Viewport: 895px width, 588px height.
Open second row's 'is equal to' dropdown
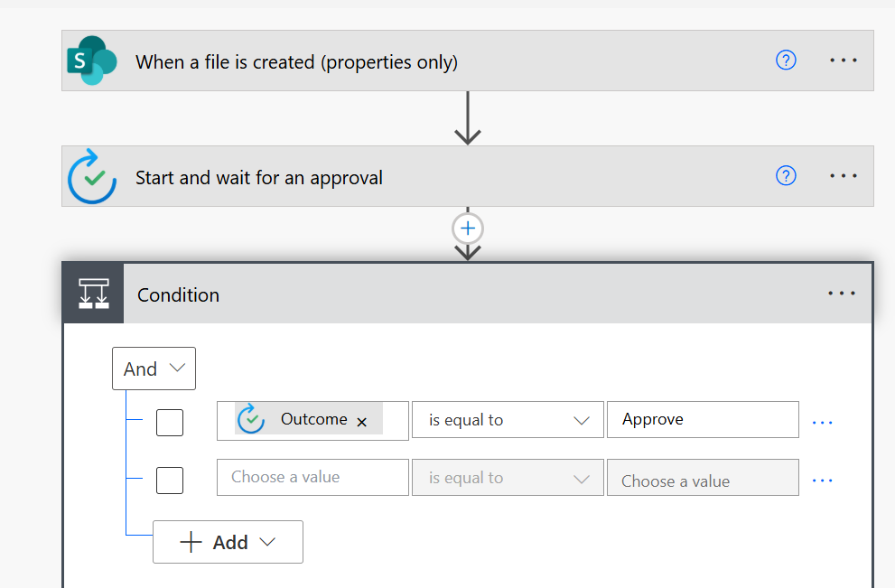(x=508, y=478)
